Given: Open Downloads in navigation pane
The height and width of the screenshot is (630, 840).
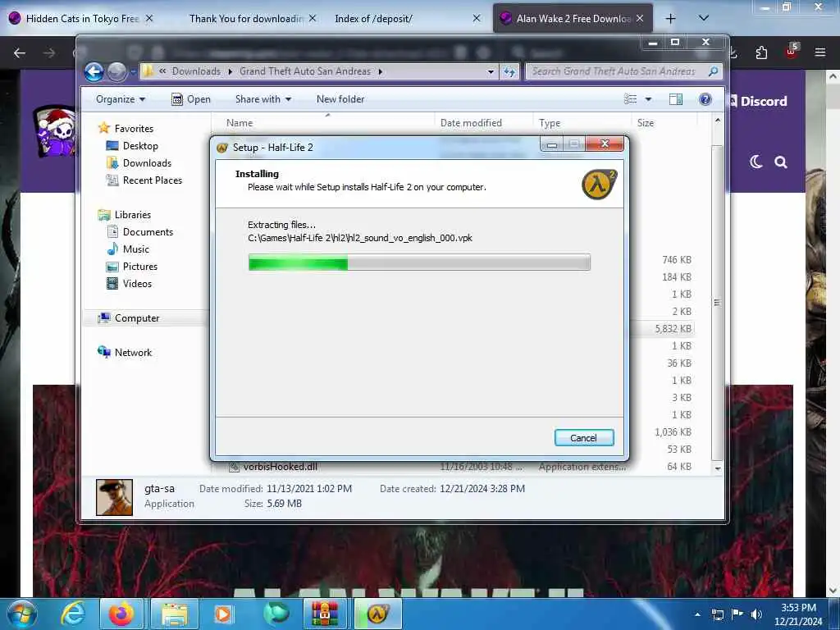Looking at the screenshot, I should click(147, 163).
